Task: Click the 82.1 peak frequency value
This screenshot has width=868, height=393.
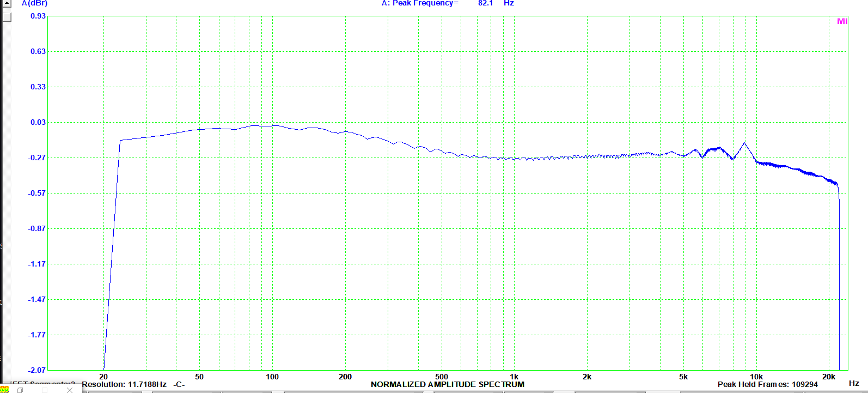Action: 485,3
